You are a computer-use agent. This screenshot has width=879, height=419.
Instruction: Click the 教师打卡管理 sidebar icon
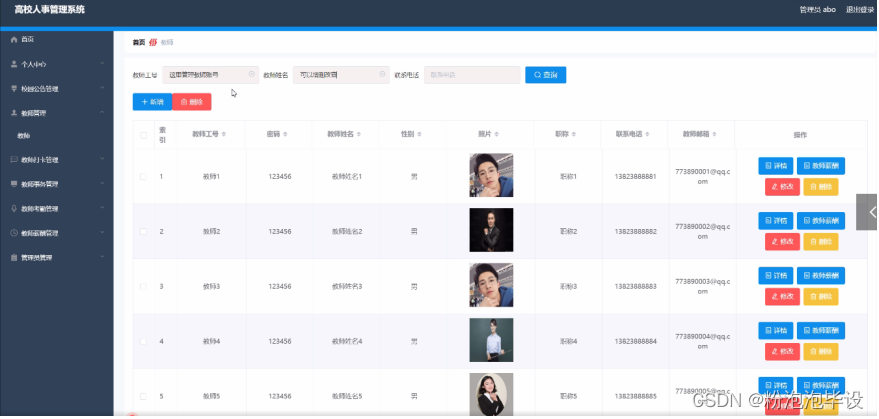[14, 160]
